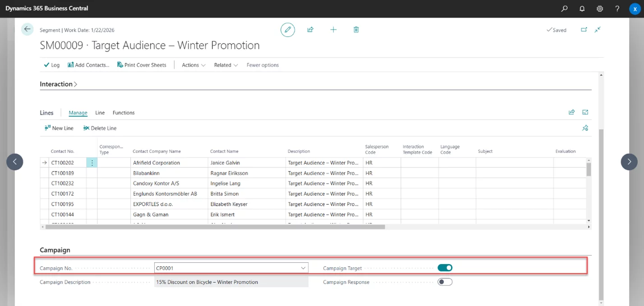Select the Line tab in Lines section
Screen dimensions: 644x306
click(100, 113)
